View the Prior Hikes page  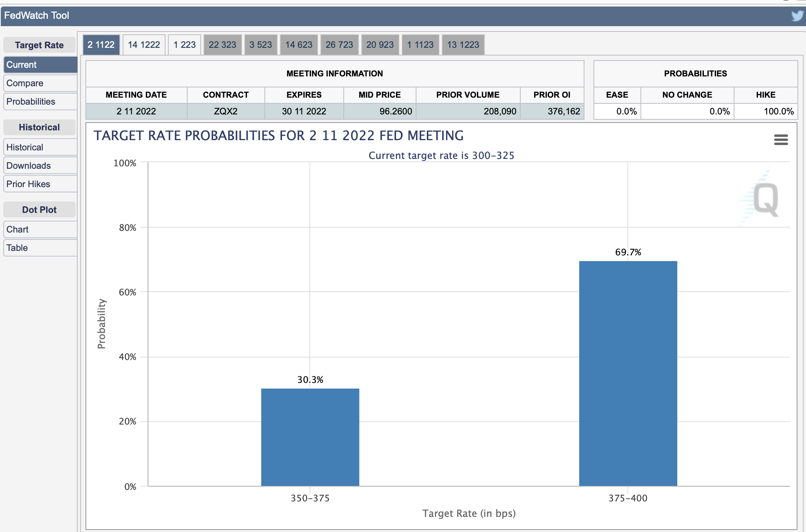40,184
